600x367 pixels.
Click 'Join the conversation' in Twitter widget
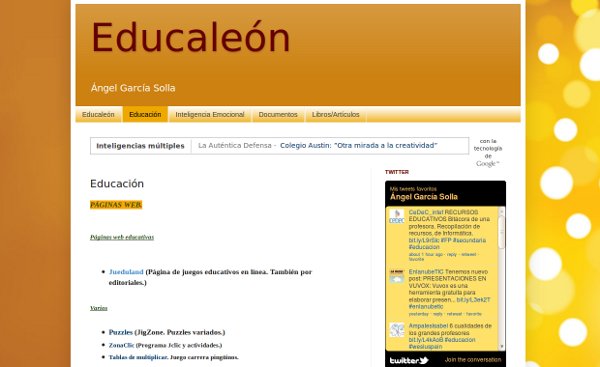coord(473,360)
